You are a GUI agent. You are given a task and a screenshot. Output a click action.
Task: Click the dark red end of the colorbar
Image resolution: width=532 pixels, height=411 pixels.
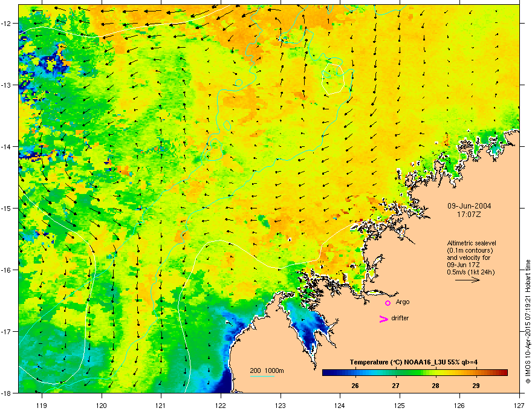pyautogui.click(x=504, y=373)
